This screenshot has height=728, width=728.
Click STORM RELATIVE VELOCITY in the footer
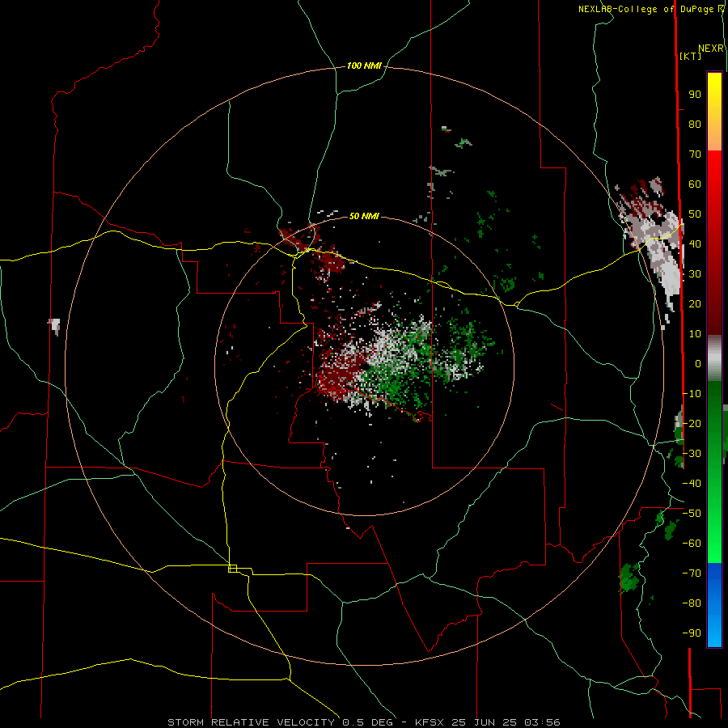click(251, 722)
